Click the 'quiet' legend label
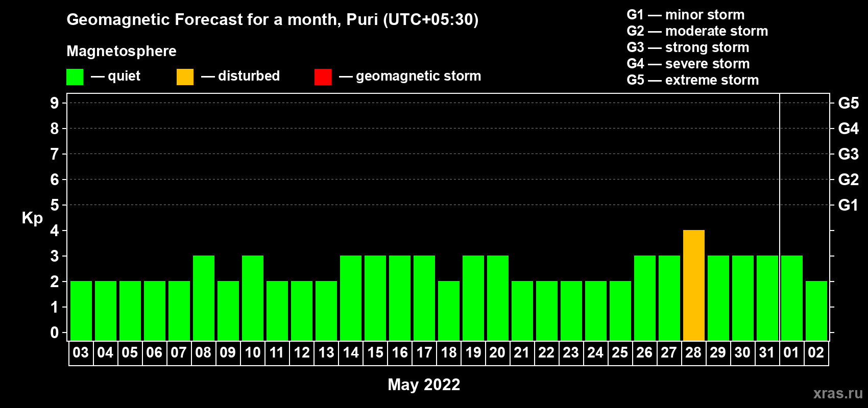 [x=124, y=76]
